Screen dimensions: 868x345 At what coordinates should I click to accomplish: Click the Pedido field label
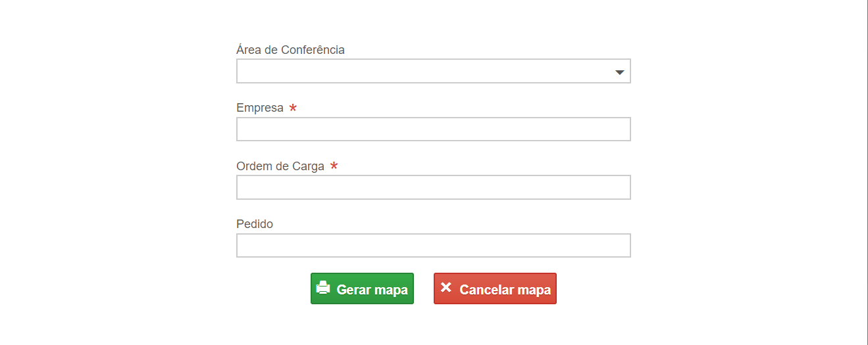(x=255, y=224)
